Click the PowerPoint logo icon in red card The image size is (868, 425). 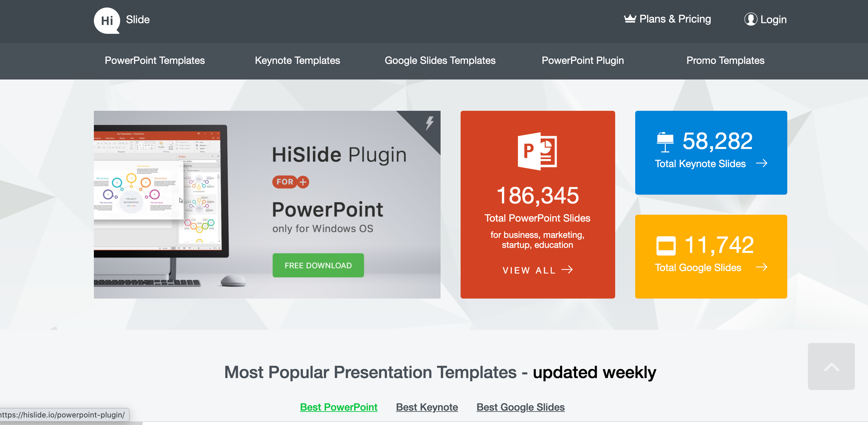537,151
